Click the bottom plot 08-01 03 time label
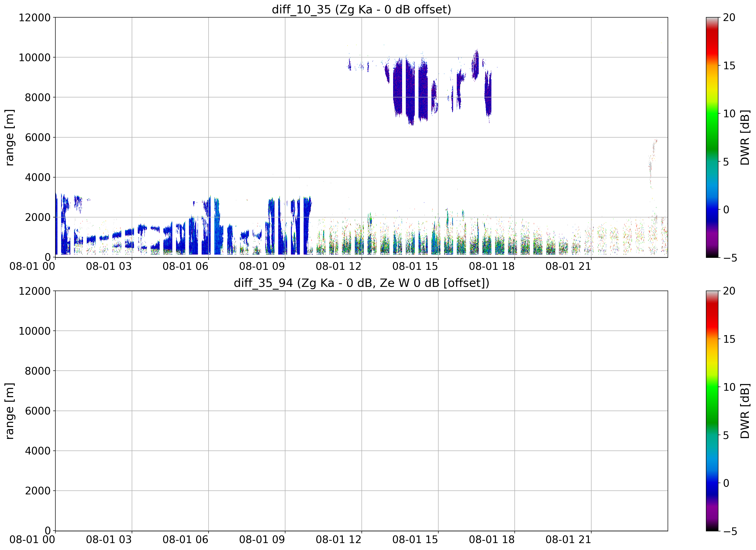This screenshot has height=550, width=756. point(109,540)
